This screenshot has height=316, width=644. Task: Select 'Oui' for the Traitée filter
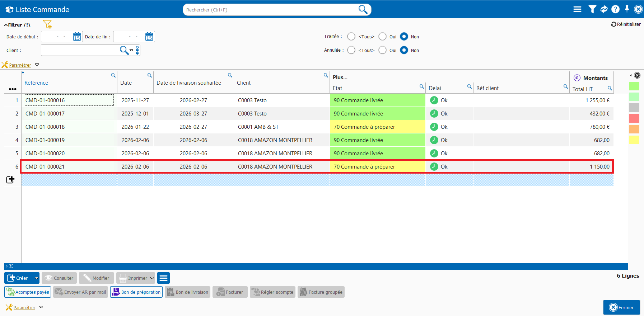(x=383, y=37)
